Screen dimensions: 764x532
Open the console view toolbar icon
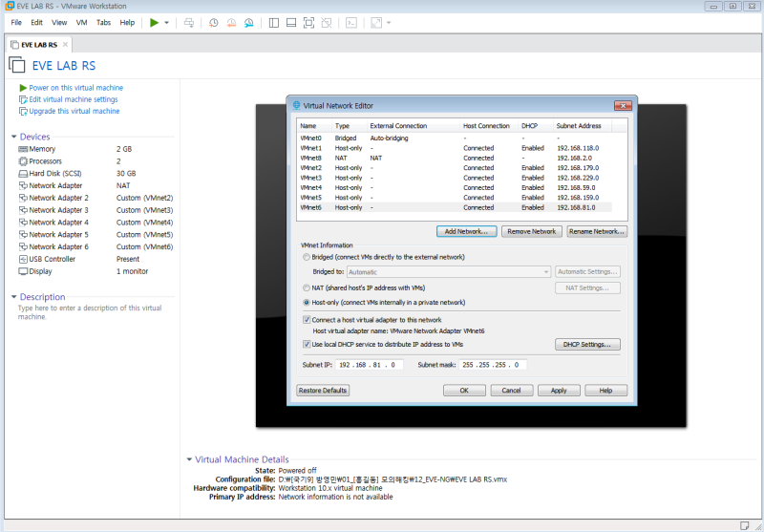pyautogui.click(x=351, y=22)
